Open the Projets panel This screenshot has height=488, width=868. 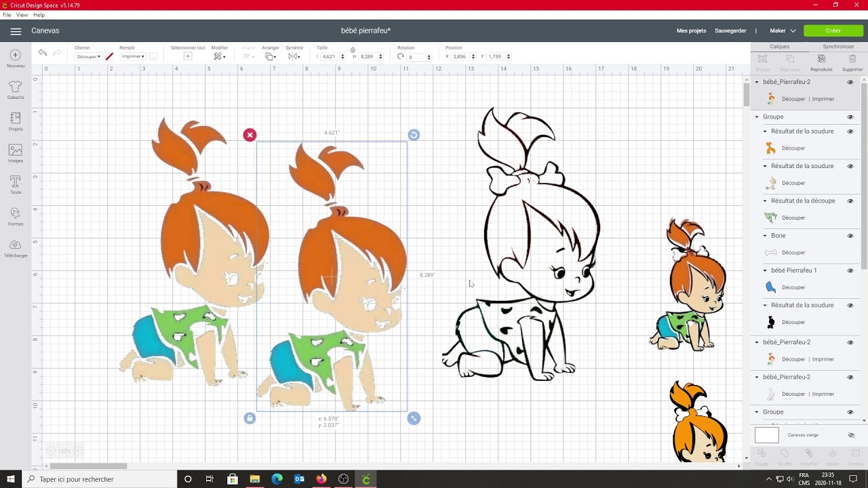(16, 122)
